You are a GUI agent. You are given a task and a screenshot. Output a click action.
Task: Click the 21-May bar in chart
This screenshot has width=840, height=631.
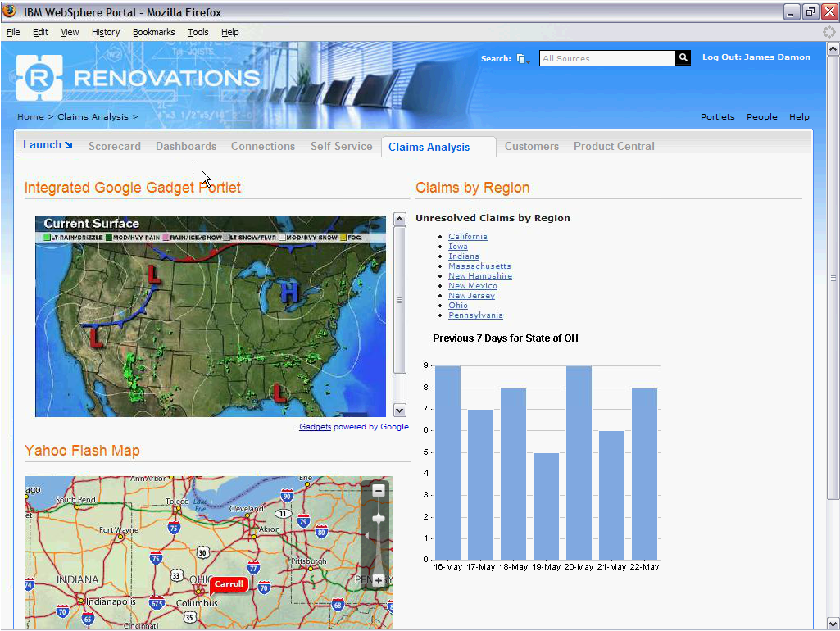(x=612, y=496)
